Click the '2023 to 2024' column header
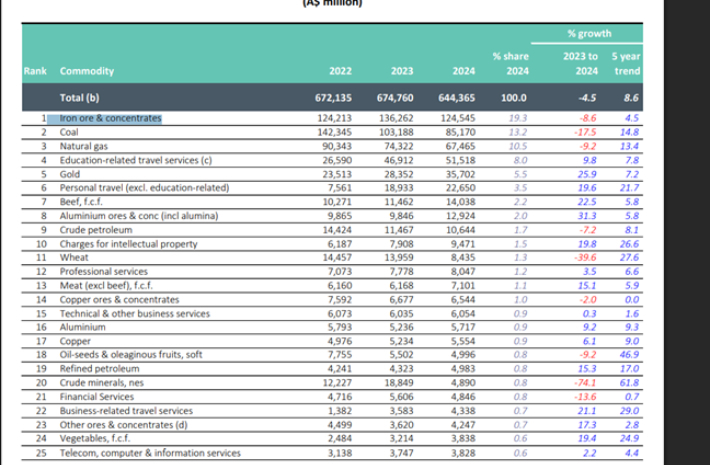The width and height of the screenshot is (710, 465). (x=580, y=64)
